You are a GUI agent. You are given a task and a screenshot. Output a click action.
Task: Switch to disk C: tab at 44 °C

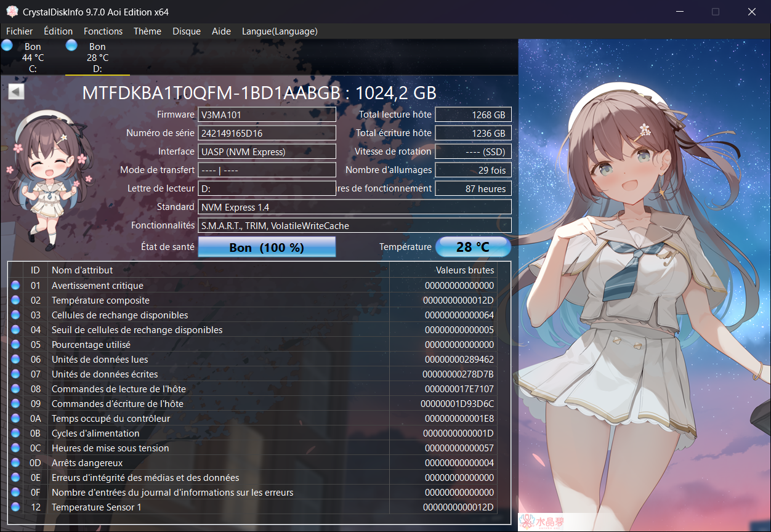(x=33, y=57)
